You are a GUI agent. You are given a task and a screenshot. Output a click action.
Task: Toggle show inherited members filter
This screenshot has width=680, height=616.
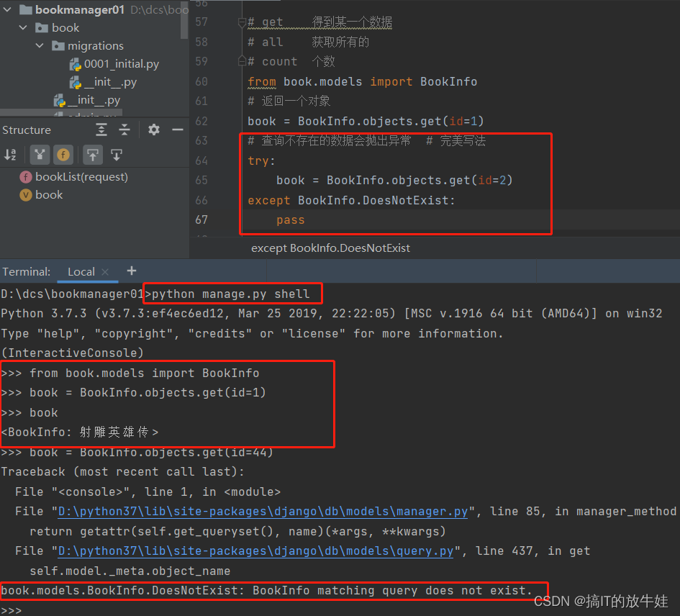40,155
